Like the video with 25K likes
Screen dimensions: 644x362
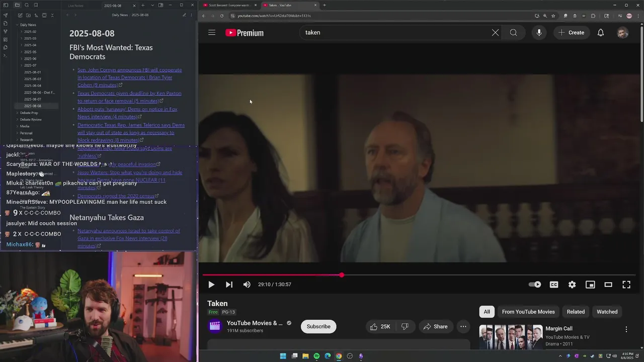(380, 326)
